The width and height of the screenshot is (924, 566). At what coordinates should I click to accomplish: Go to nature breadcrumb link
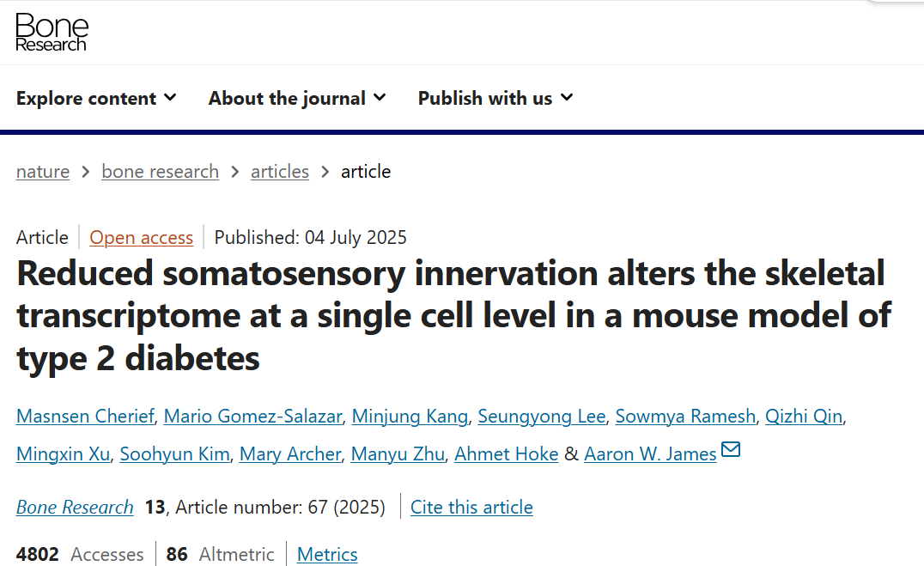coord(43,172)
